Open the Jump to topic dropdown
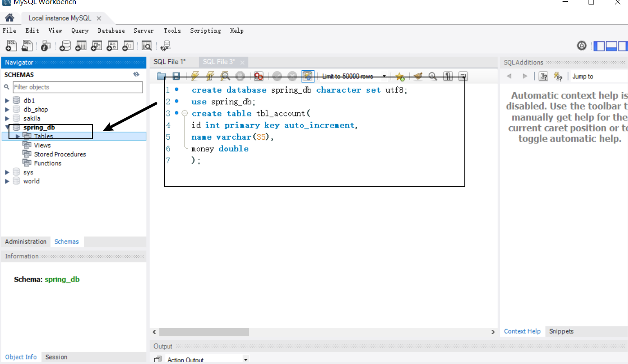Viewport: 628px width, 364px height. click(x=599, y=76)
